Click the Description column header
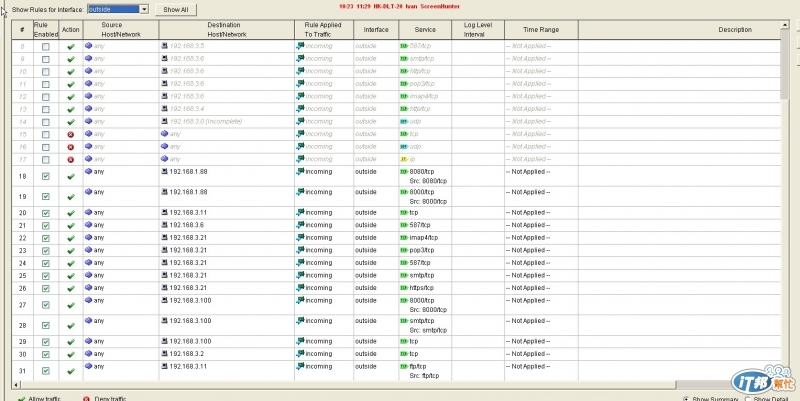Viewport: 800px width, 401px height. point(680,30)
